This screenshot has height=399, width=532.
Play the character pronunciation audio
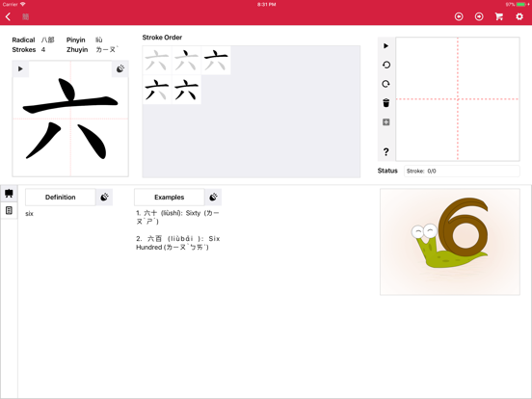click(x=120, y=68)
